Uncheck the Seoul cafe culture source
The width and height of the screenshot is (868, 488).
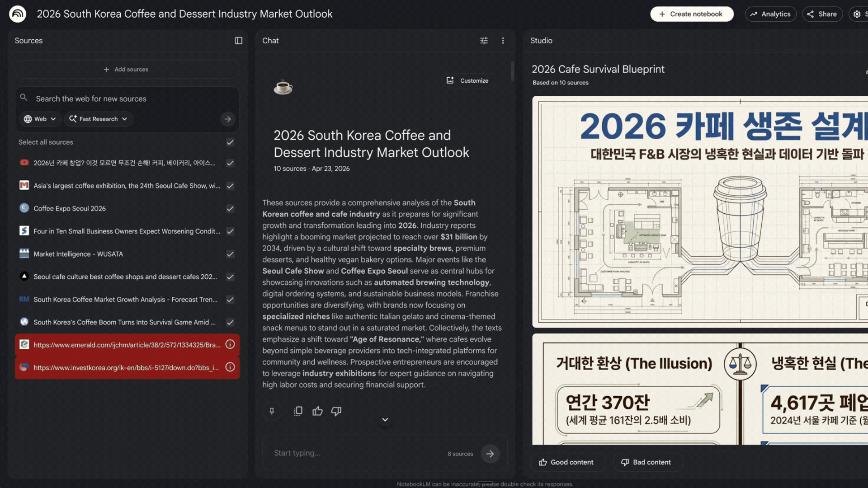[230, 277]
